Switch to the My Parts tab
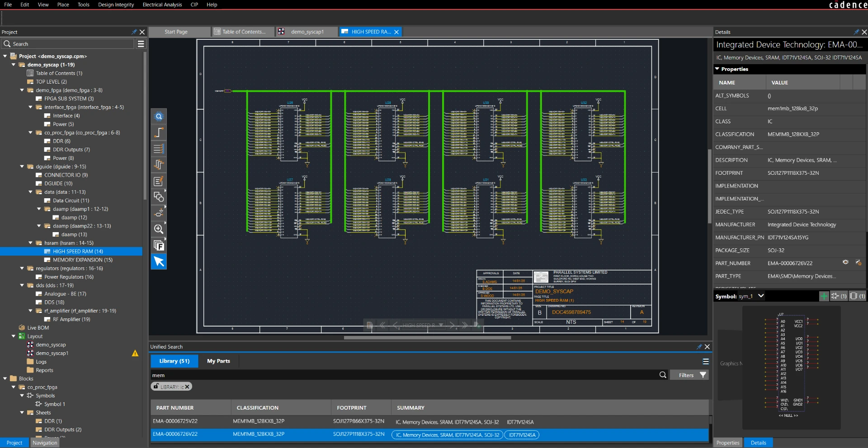The image size is (868, 448). (218, 361)
